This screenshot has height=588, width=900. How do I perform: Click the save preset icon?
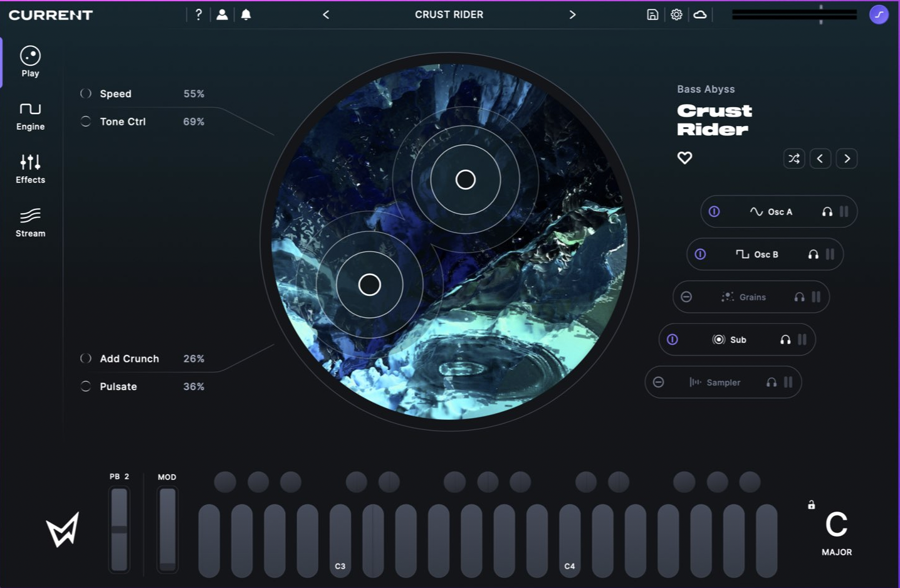pos(652,14)
